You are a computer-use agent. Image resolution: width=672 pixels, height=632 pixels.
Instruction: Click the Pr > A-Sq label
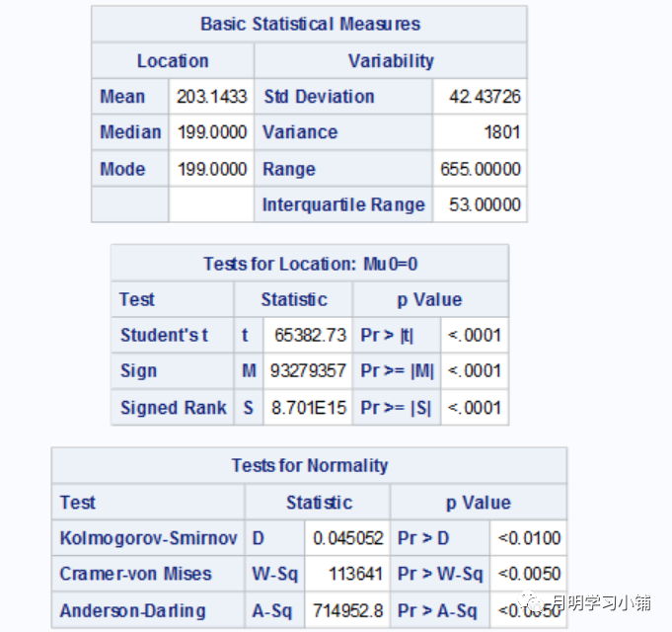click(x=437, y=610)
